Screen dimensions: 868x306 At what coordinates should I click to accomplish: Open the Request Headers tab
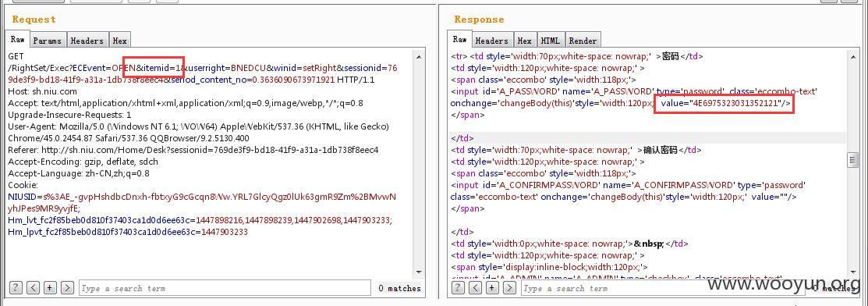click(x=87, y=41)
